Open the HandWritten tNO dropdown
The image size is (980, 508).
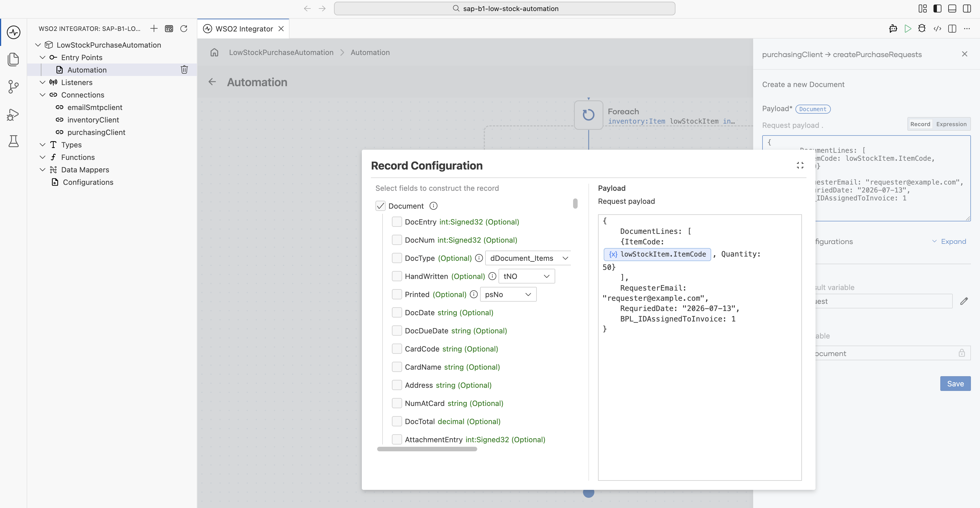pyautogui.click(x=527, y=276)
